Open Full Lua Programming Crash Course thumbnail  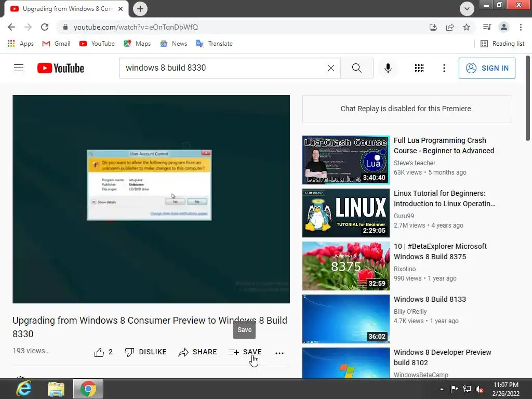coord(345,160)
